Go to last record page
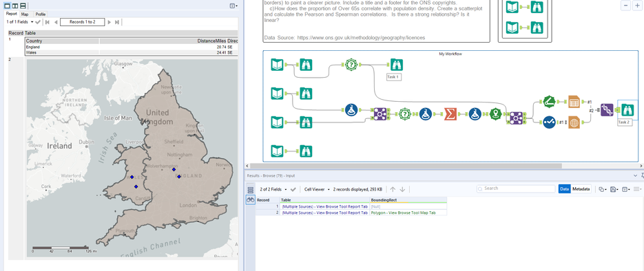Viewport: 644px width, 271px height. click(117, 22)
